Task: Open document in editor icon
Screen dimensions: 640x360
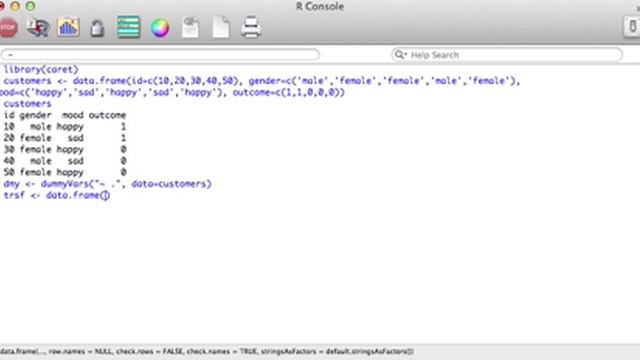Action: point(190,27)
